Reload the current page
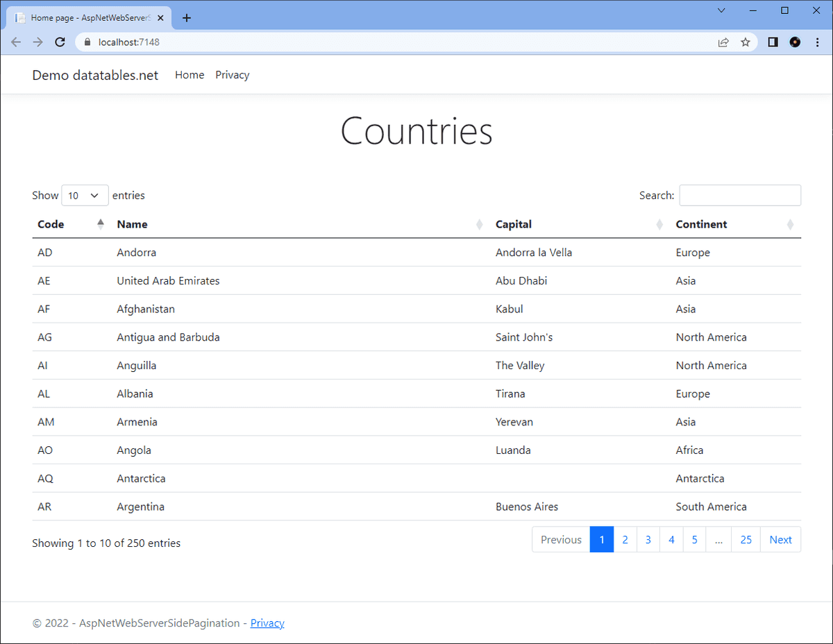833x644 pixels. click(x=60, y=42)
